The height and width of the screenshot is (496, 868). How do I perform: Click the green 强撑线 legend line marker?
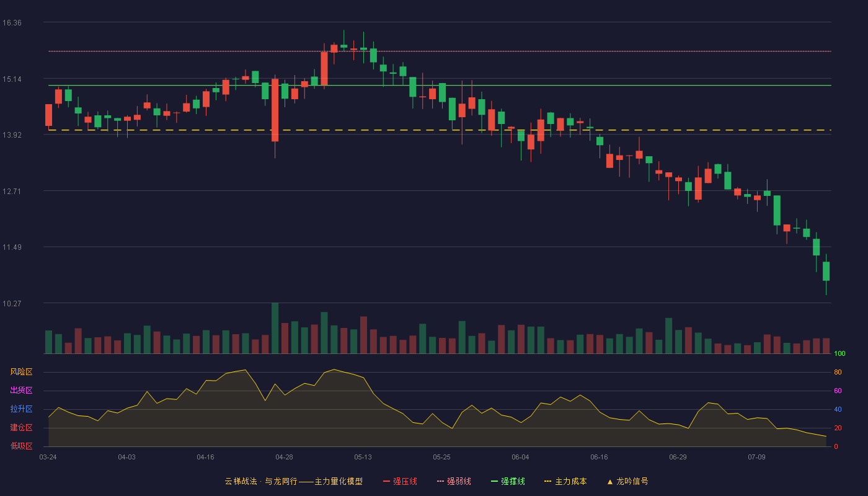(x=494, y=481)
